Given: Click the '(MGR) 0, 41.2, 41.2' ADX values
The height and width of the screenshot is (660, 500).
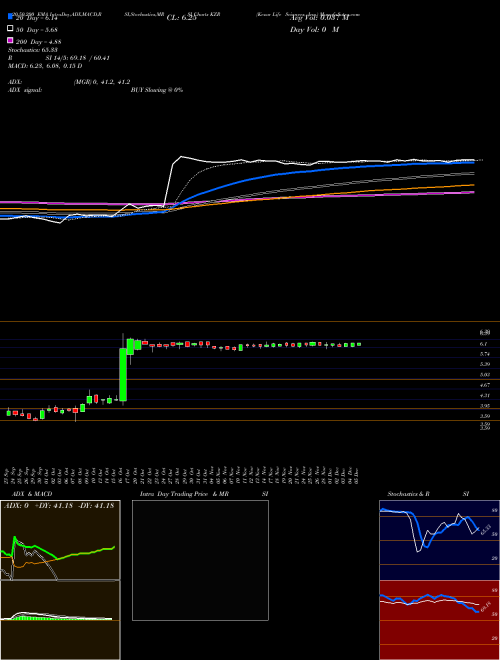Looking at the screenshot, I should tap(102, 82).
